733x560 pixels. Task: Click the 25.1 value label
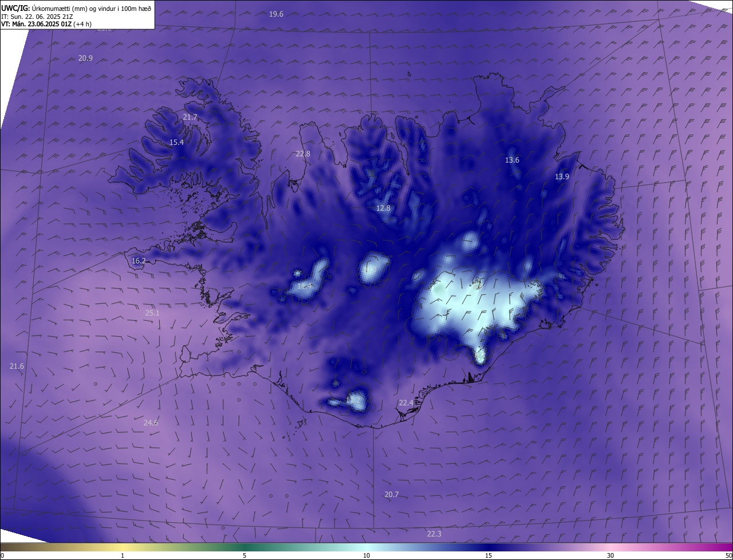coord(152,313)
